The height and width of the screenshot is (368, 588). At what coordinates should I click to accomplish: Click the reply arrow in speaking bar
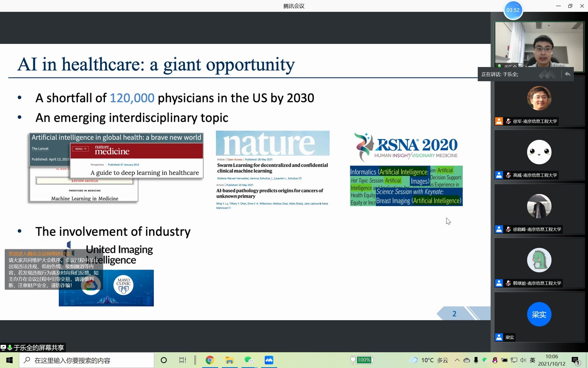click(x=568, y=74)
